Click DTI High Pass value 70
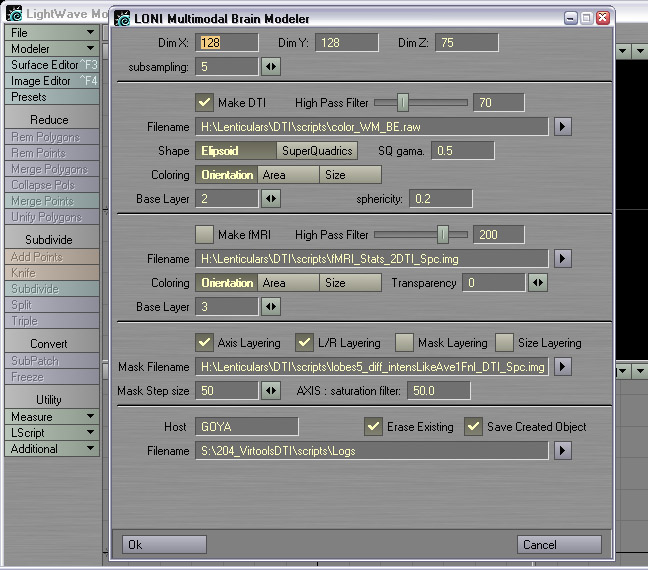The image size is (648, 570). [x=499, y=103]
